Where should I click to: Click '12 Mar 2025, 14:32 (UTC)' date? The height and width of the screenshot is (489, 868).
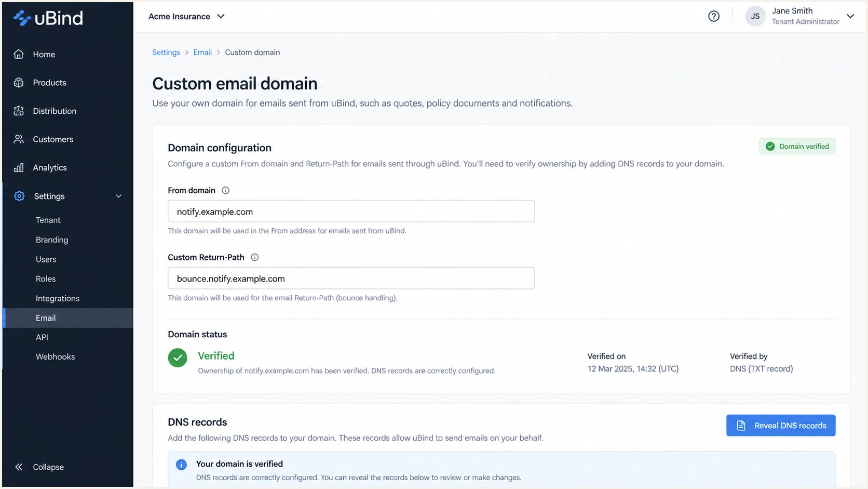pos(633,369)
